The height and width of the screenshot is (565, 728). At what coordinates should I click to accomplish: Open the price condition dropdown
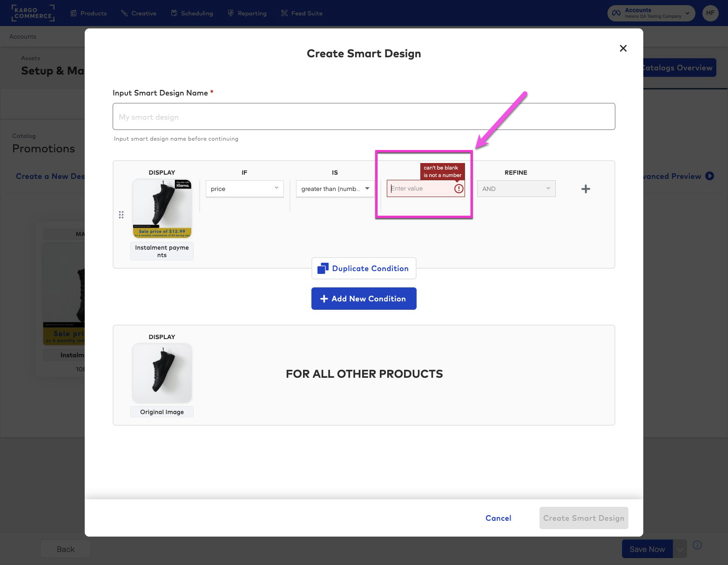(244, 189)
